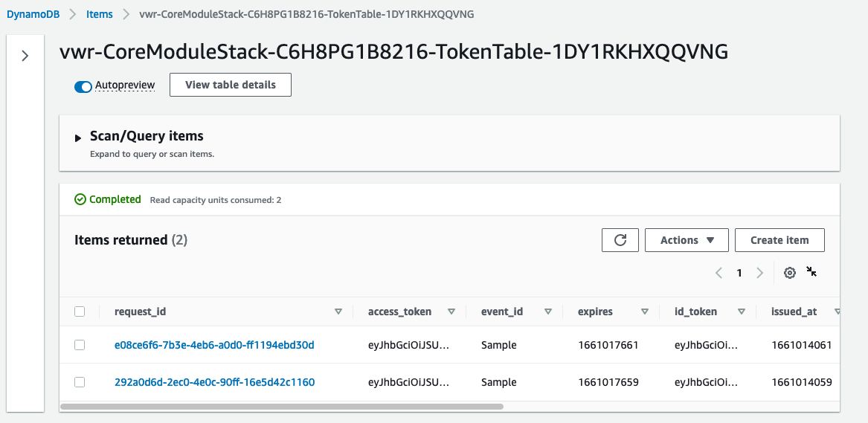Sort by access_token column triangle
868x423 pixels.
pyautogui.click(x=451, y=311)
